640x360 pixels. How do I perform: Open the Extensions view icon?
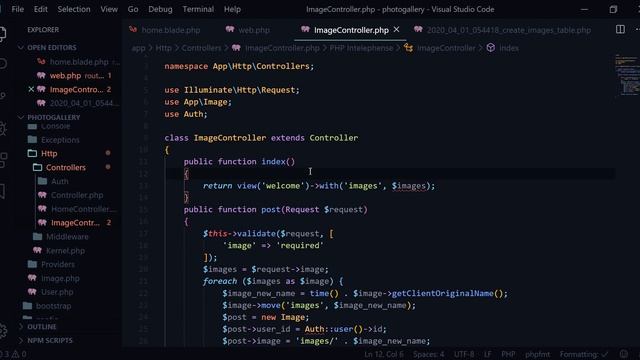tap(3, 160)
